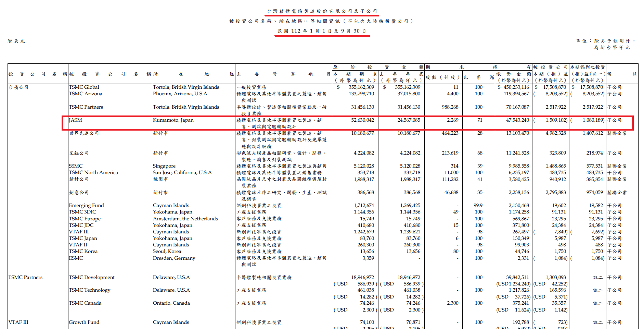Select the TSMC Japan row name
This screenshot has height=329, width=644.
(83, 238)
